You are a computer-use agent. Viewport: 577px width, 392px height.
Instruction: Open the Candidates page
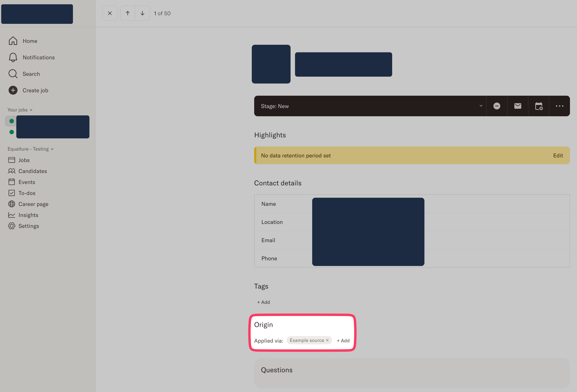click(33, 171)
